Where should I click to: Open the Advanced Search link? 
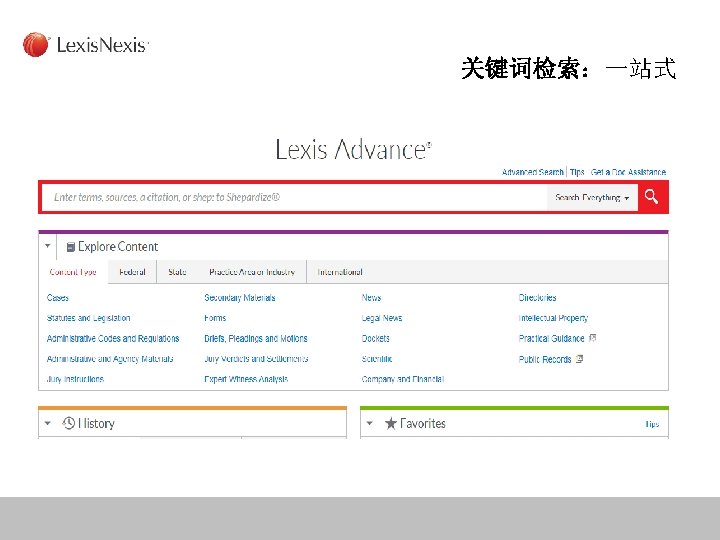533,172
